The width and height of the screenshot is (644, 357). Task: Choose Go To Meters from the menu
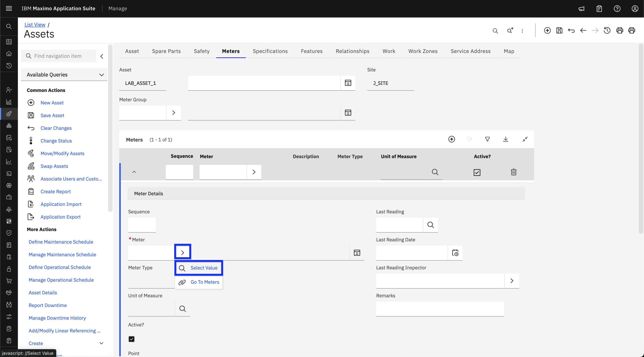tap(198, 282)
